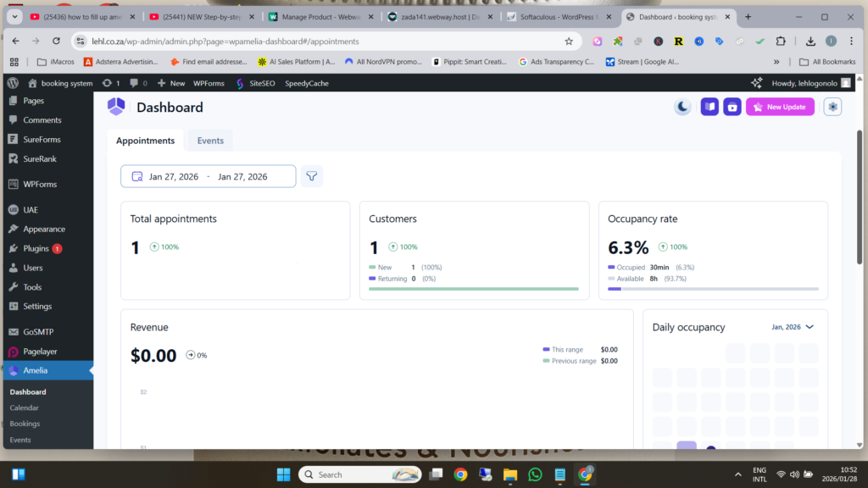
Task: Expand the Jan, 2026 month dropdown
Action: coord(793,327)
